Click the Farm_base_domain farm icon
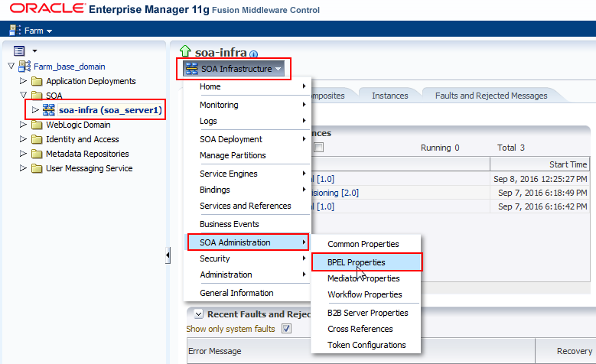This screenshot has height=364, width=596. (x=24, y=66)
